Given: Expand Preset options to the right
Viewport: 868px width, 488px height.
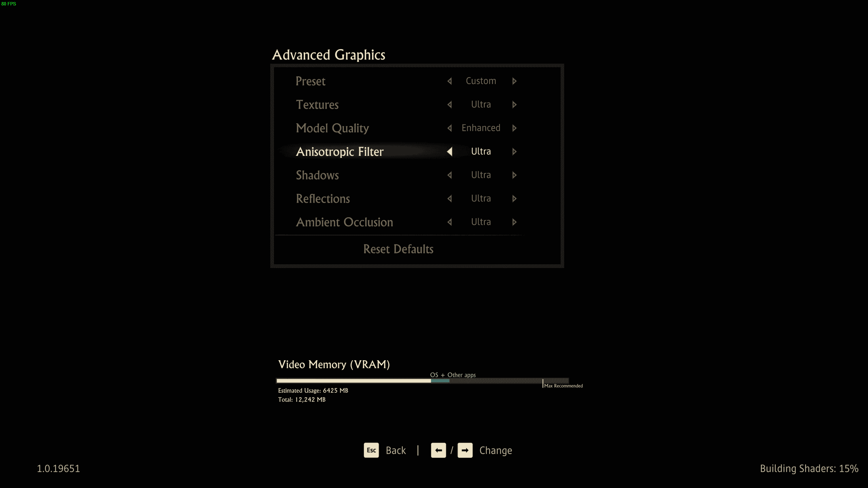Looking at the screenshot, I should [x=514, y=80].
